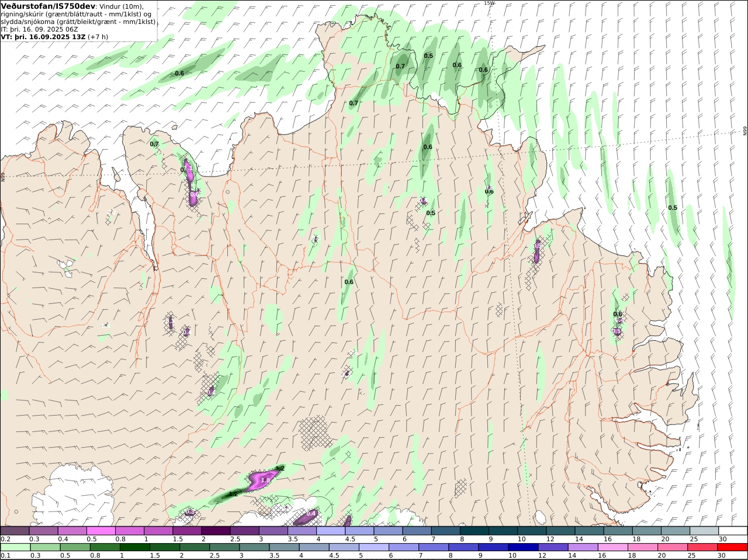The image size is (748, 560).
Task: Click the 0.1 number under the rain legend
Action: [x=5, y=555]
